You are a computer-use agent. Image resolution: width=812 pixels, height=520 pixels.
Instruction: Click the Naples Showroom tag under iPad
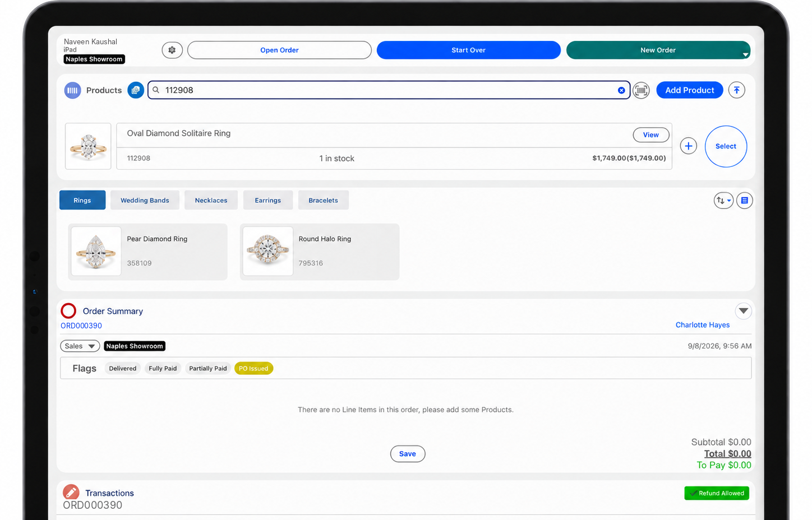click(x=94, y=59)
